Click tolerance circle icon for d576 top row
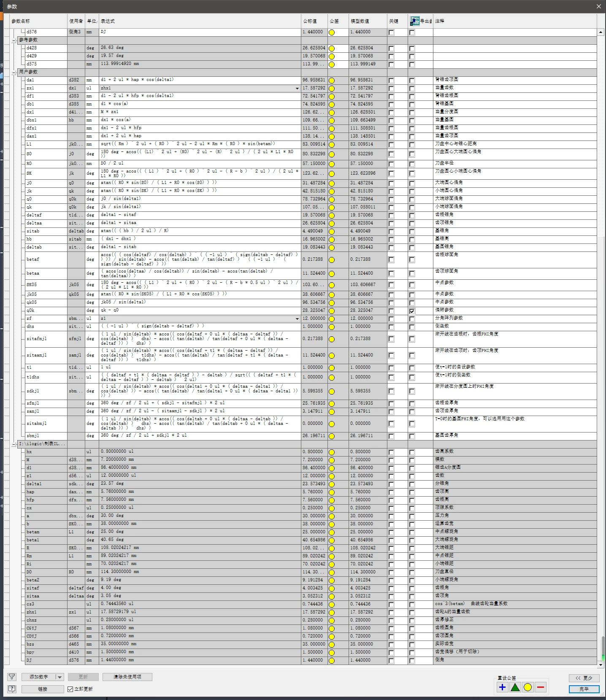The width and height of the screenshot is (606, 700). click(332, 32)
